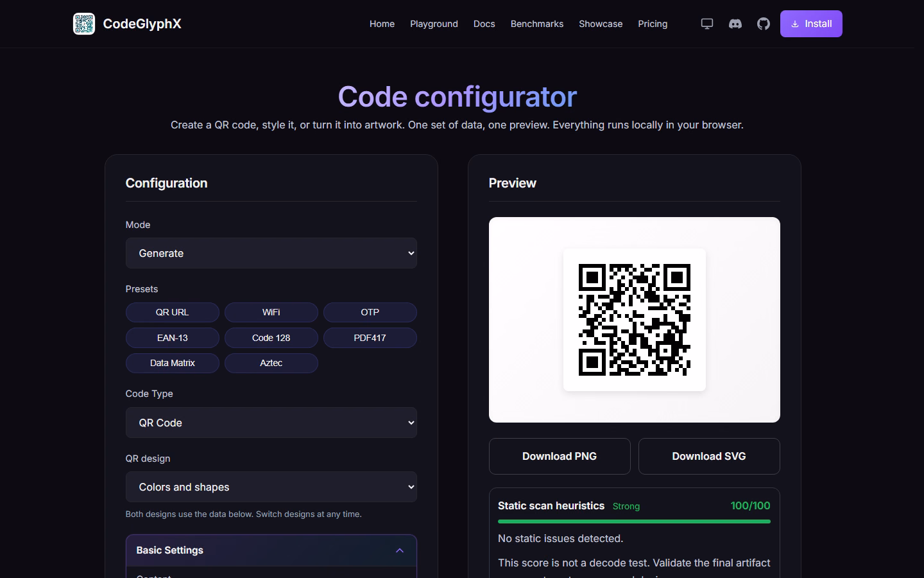Open the Benchmarks nav item
Image resolution: width=924 pixels, height=578 pixels.
537,24
